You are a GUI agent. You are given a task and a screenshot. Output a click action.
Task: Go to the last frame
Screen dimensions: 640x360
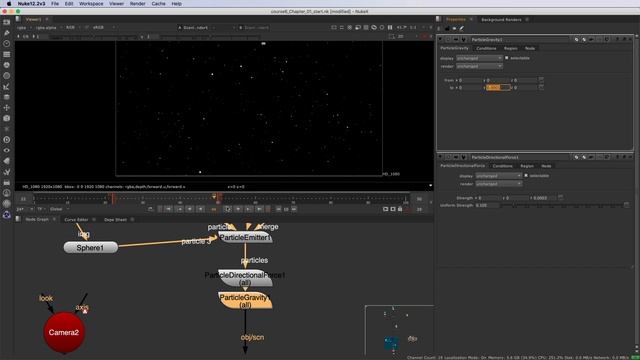pyautogui.click(x=259, y=209)
